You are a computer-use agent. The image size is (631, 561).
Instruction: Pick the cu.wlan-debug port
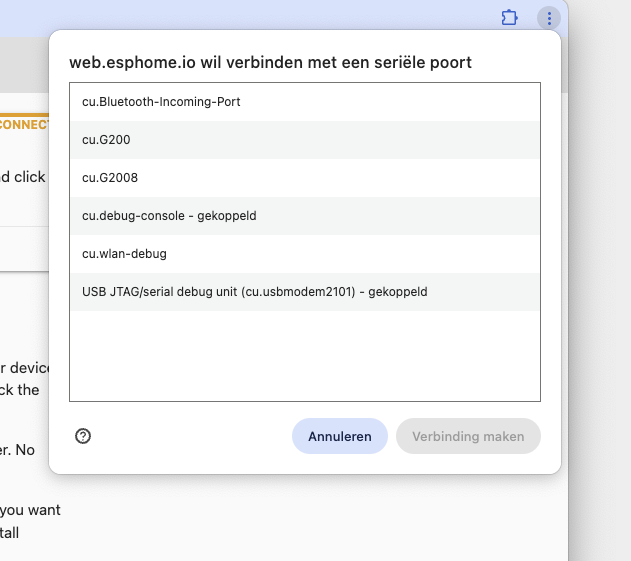point(304,254)
